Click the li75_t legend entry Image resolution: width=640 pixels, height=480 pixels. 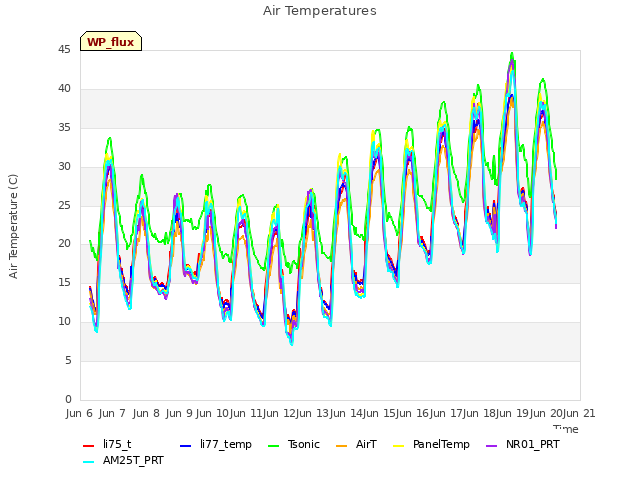[107, 444]
